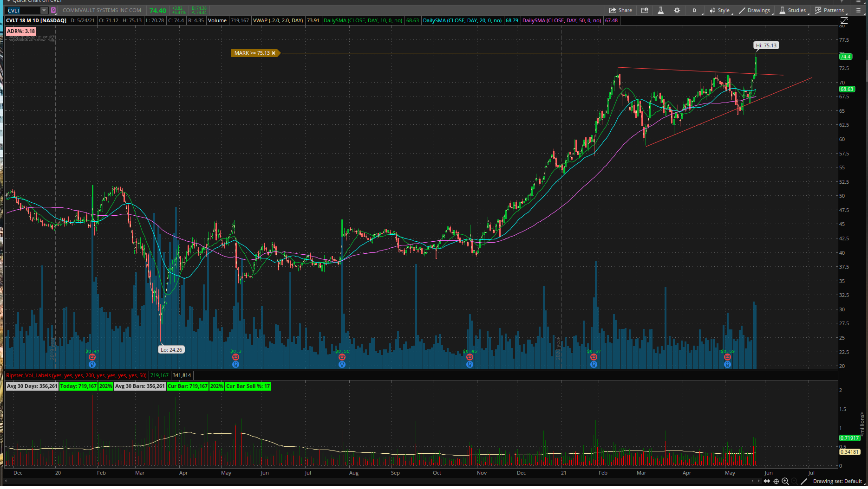The width and height of the screenshot is (868, 489).
Task: Click the earnings marker near February 2021
Action: point(594,357)
